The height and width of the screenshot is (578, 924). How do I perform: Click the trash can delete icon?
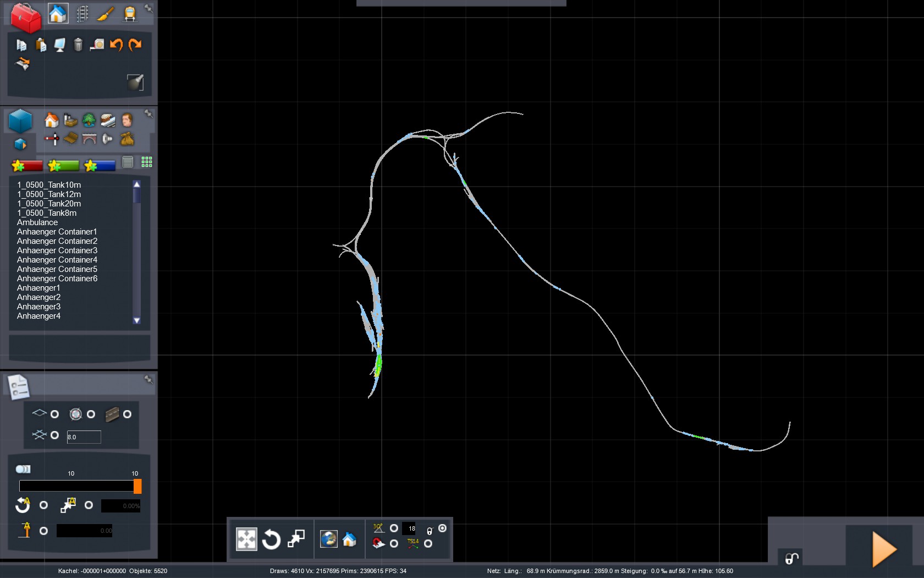[x=78, y=45]
